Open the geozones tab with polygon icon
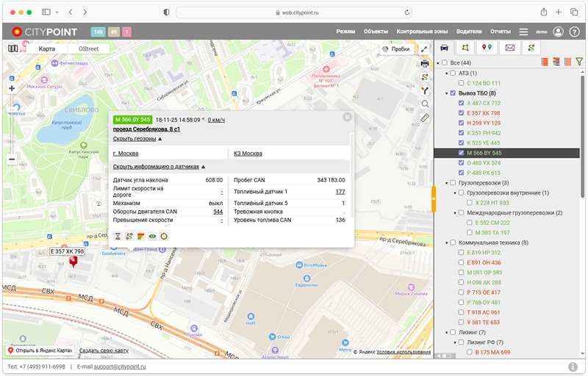The image size is (588, 377). pyautogui.click(x=465, y=48)
